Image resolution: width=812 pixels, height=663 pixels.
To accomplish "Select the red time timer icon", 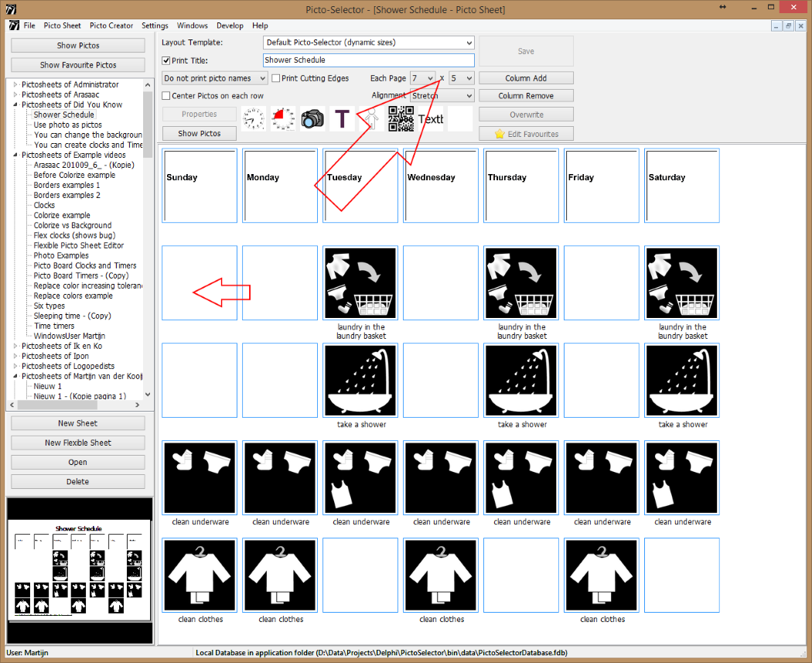I will click(283, 118).
